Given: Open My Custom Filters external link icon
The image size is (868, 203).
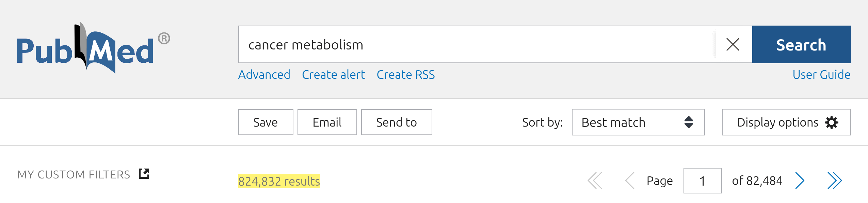Looking at the screenshot, I should point(144,174).
